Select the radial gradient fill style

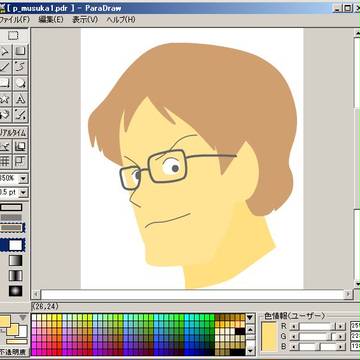(15, 291)
